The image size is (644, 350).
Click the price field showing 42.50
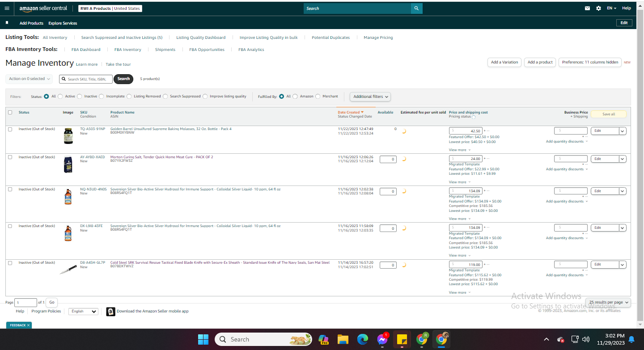466,131
